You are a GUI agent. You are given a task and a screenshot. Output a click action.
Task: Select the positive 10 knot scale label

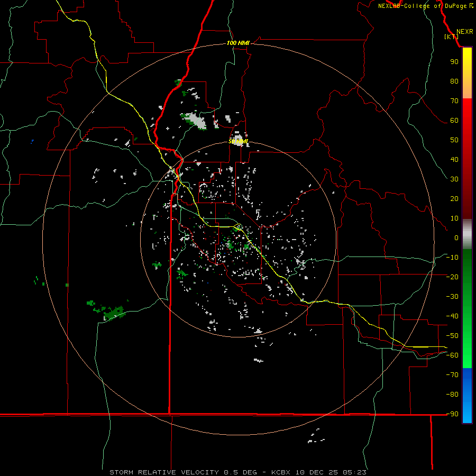[x=454, y=218]
